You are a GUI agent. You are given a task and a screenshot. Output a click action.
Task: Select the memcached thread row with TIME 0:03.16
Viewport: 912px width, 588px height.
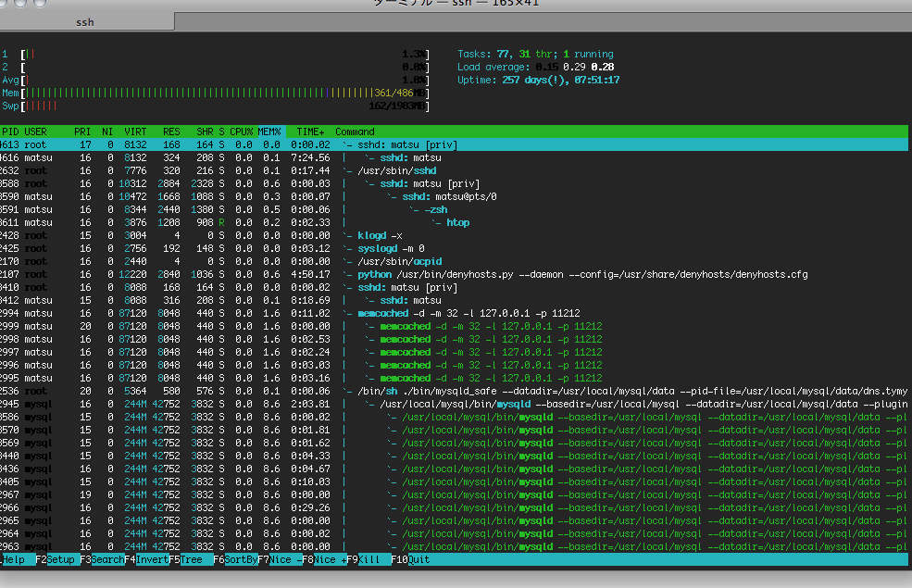pyautogui.click(x=454, y=378)
